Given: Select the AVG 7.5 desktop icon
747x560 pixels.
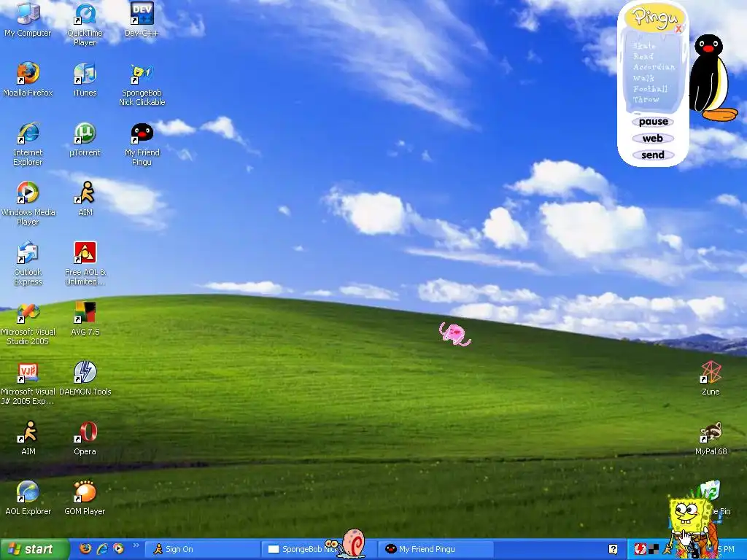Looking at the screenshot, I should pyautogui.click(x=85, y=318).
